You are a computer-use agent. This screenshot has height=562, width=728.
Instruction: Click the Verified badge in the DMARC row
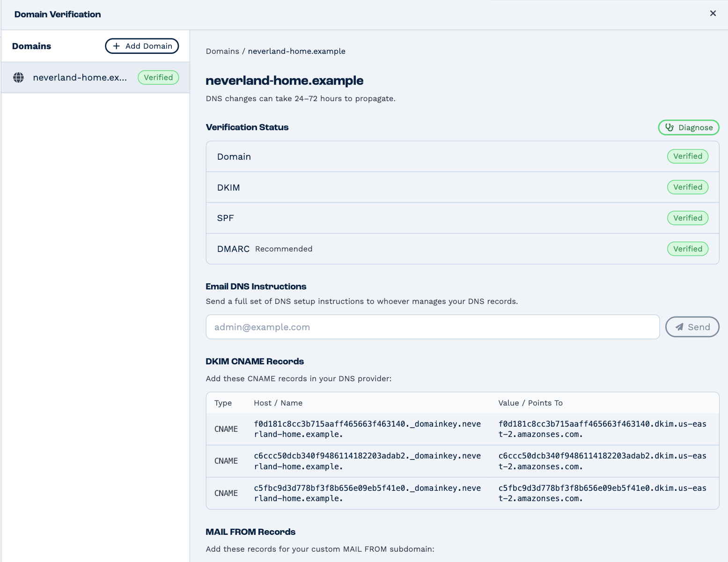pos(688,249)
